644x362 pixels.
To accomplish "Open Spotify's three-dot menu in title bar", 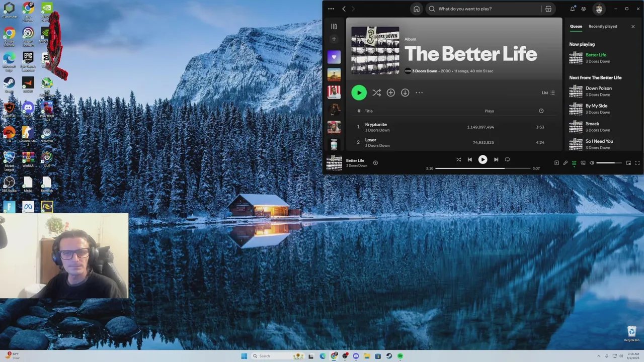I will pyautogui.click(x=331, y=9).
